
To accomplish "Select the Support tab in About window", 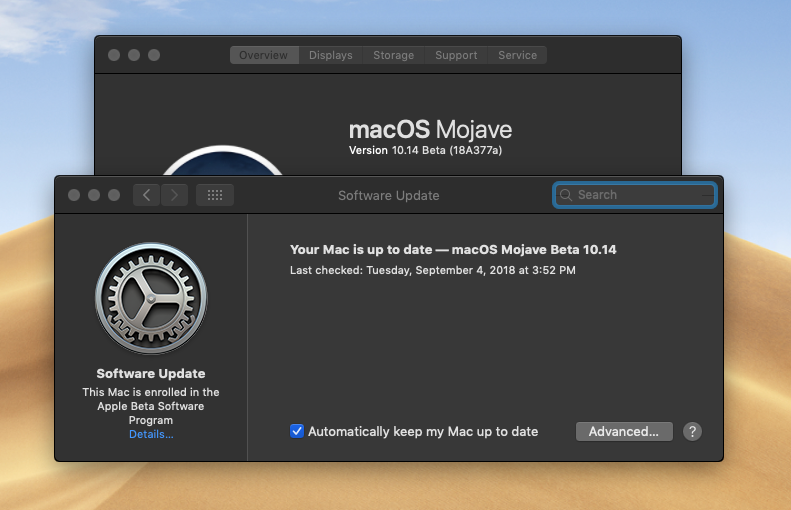I will coord(456,55).
